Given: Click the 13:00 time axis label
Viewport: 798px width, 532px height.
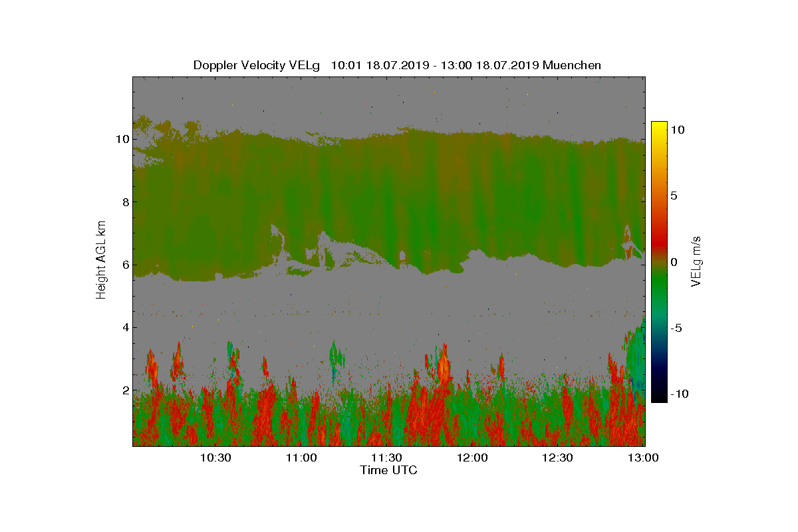Looking at the screenshot, I should 643,458.
